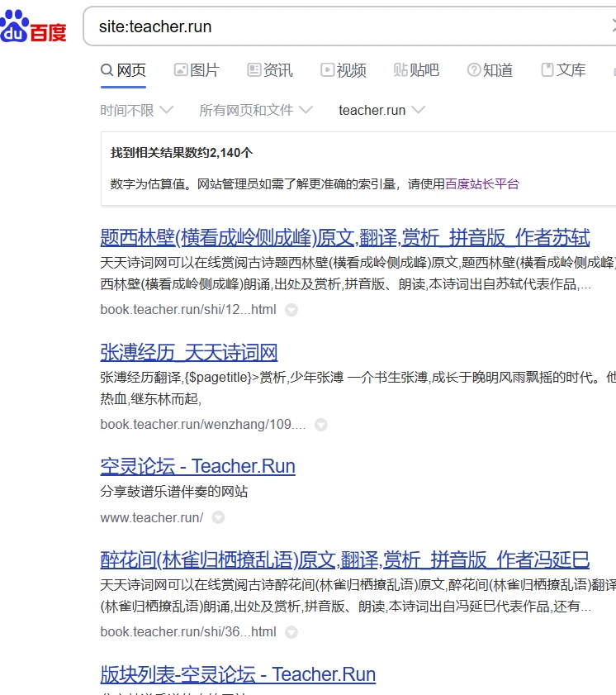Switch to the 图片 images tab

197,70
